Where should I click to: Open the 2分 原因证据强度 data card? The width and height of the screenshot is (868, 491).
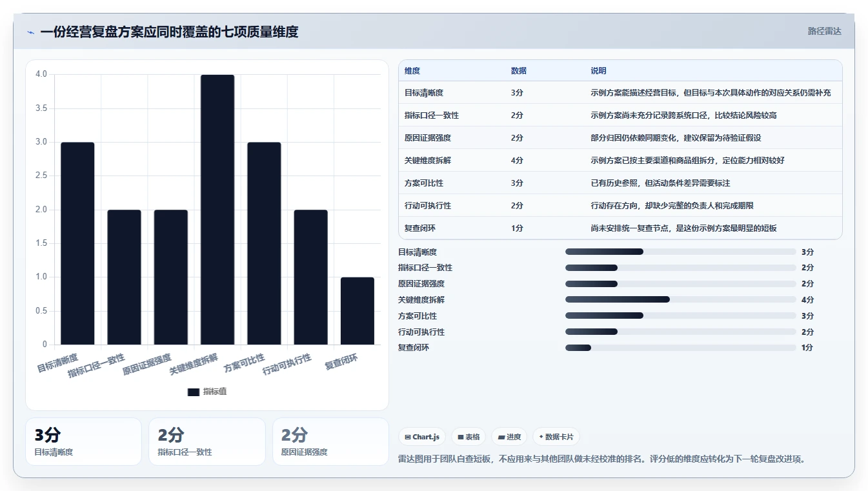[x=330, y=441]
